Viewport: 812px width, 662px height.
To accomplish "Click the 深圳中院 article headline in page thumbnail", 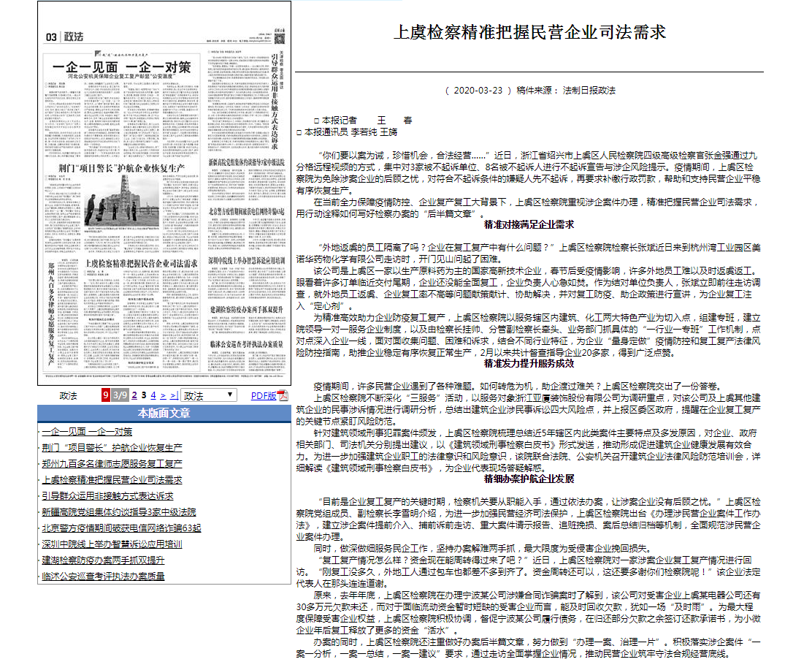I will [x=247, y=261].
